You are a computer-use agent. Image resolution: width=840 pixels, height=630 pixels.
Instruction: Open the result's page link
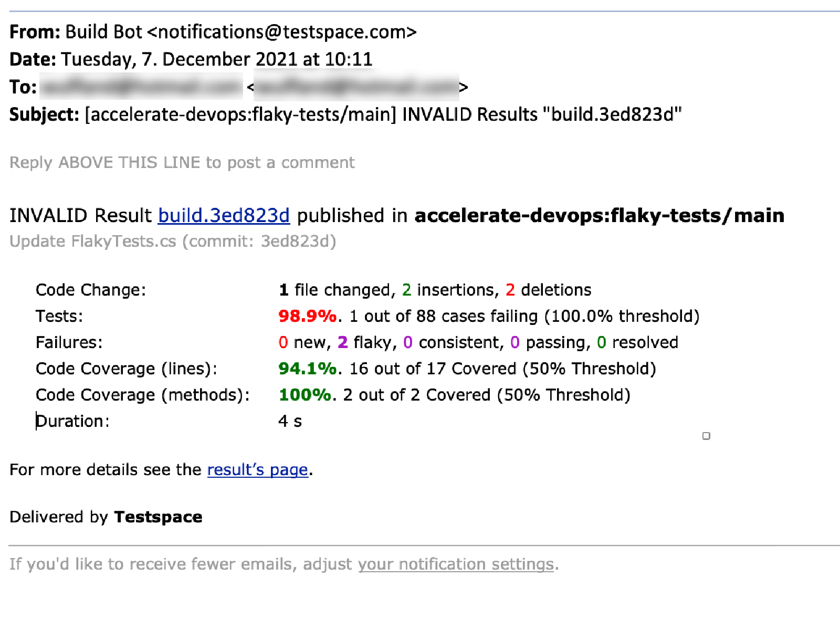point(257,470)
